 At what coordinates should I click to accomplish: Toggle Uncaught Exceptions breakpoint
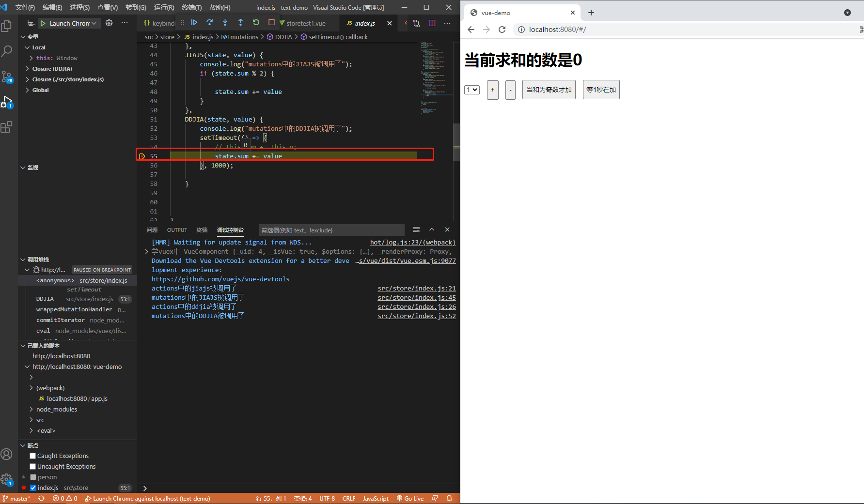33,466
